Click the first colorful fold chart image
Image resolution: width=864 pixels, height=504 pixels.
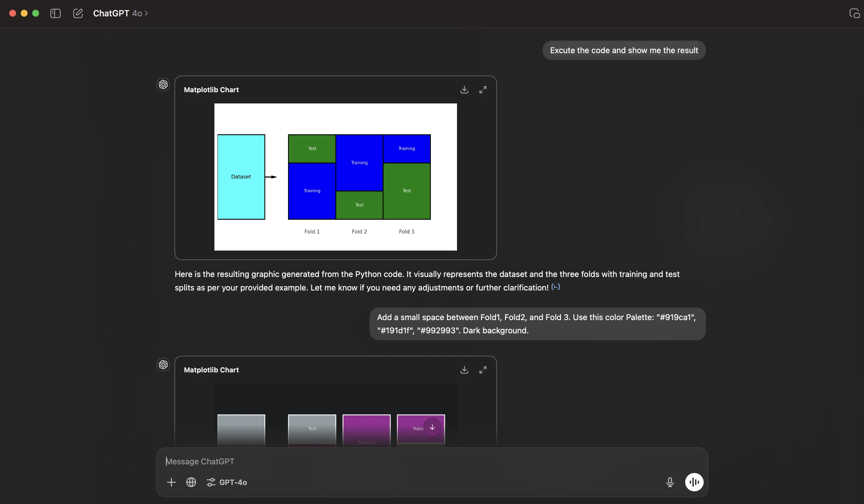tap(335, 176)
